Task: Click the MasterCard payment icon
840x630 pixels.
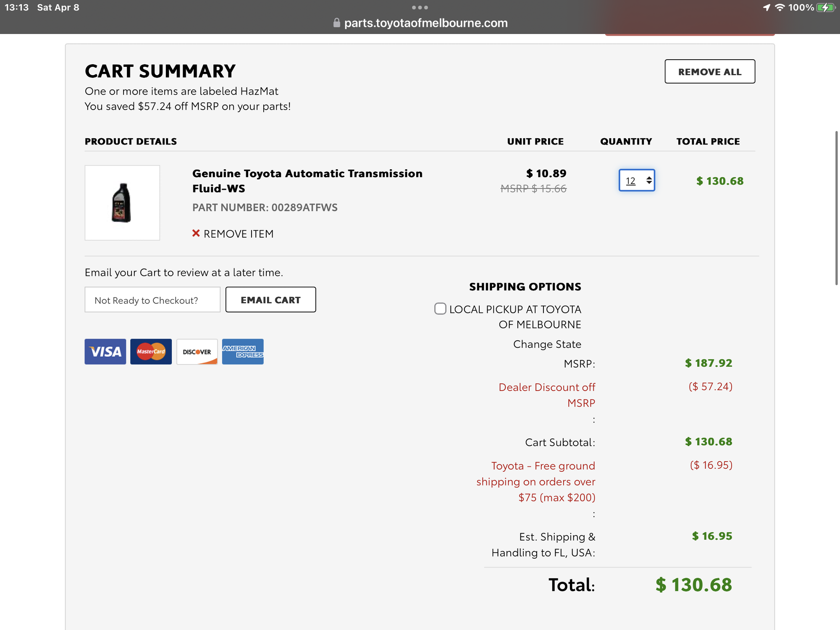Action: (x=151, y=352)
